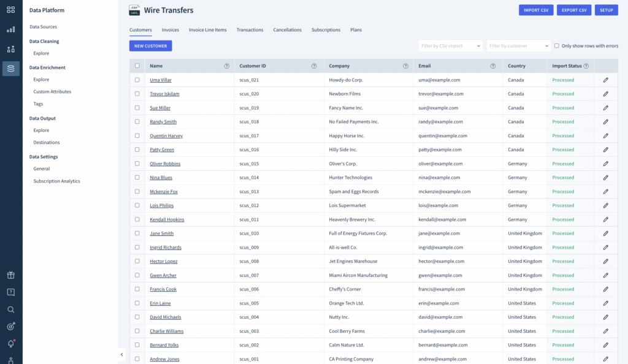Open Tags under Data Enrichment
Viewport: 628px width, 364px height.
coord(38,104)
